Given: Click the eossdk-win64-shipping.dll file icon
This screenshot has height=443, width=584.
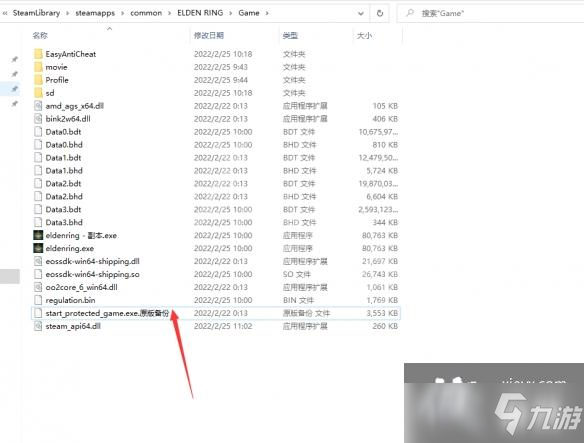Looking at the screenshot, I should 38,261.
